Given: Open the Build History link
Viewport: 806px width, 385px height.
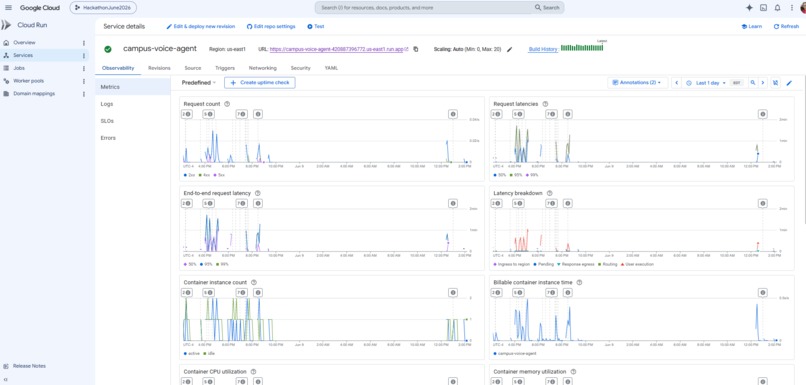Looking at the screenshot, I should (543, 49).
